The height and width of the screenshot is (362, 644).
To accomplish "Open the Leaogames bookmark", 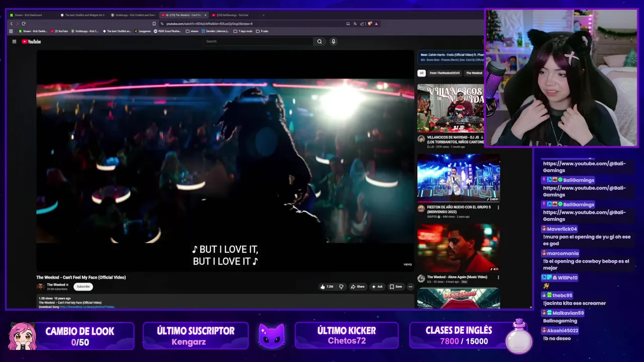I will pos(142,31).
